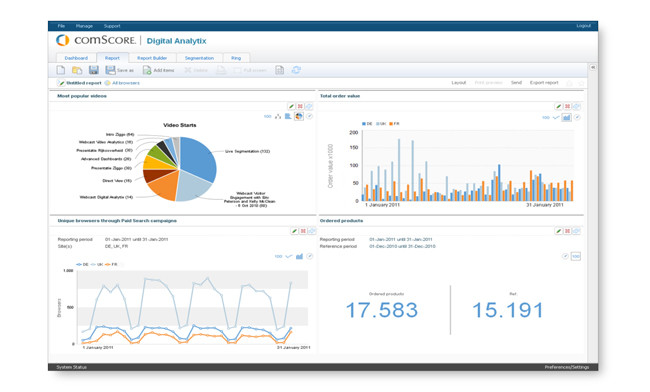Open a report via the folder toolbar icon
The height and width of the screenshot is (392, 650).
click(77, 70)
